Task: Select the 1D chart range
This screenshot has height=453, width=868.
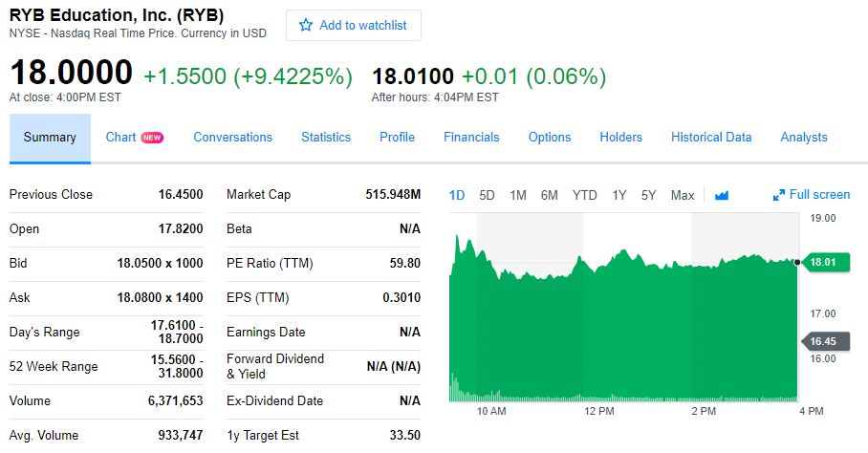Action: (x=457, y=195)
